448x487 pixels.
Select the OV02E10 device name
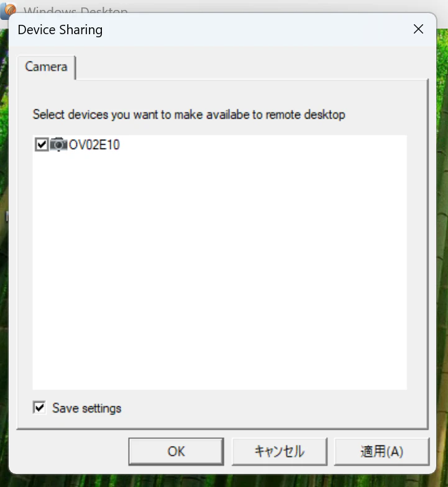tap(94, 145)
